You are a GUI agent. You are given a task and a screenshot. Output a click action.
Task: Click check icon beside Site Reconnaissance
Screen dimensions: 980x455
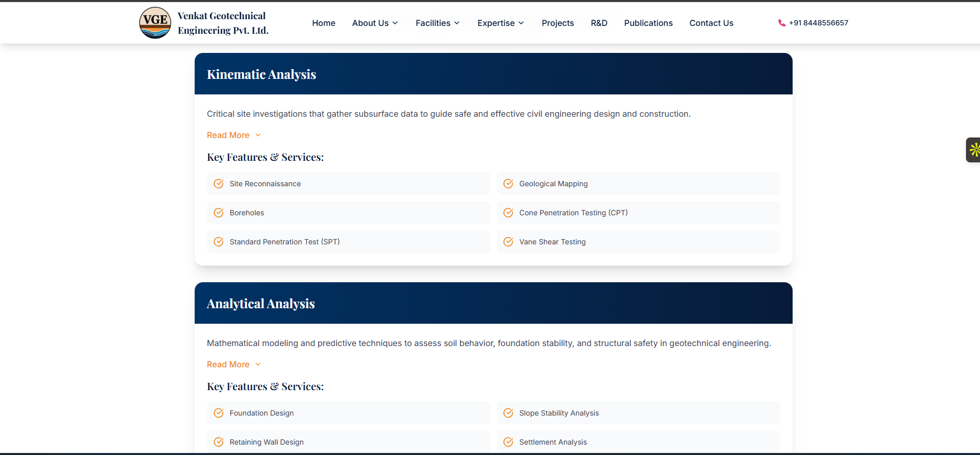pos(219,184)
